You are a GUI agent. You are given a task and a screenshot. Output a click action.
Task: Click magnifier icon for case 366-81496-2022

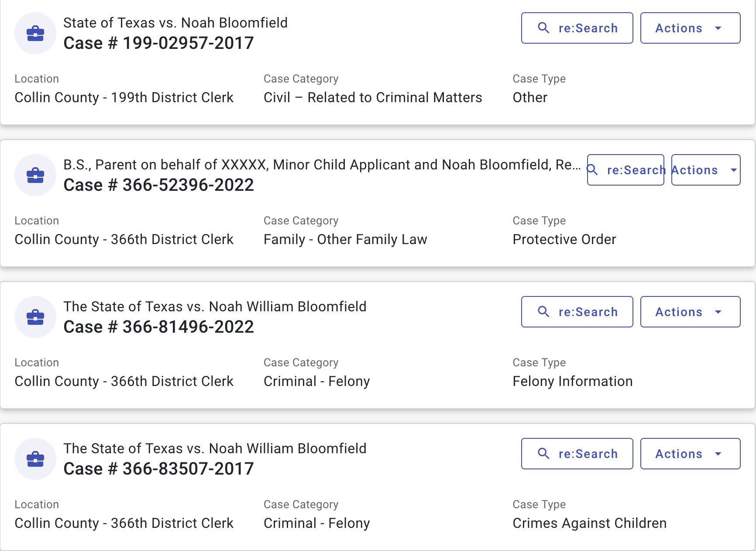[543, 312]
